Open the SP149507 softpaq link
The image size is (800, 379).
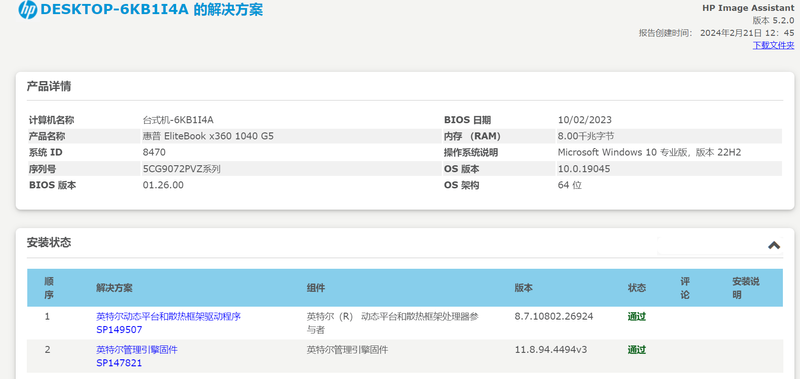(119, 330)
